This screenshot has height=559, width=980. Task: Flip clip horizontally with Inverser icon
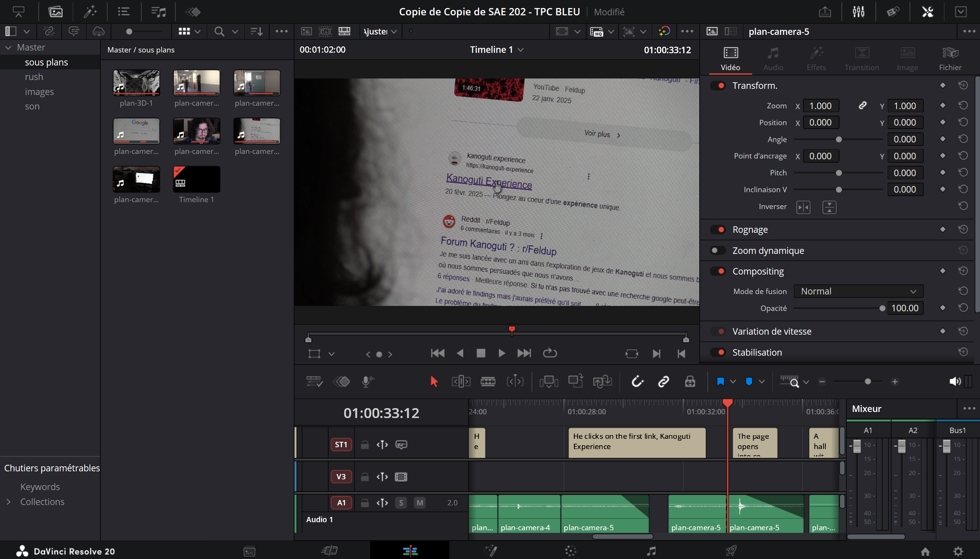(x=803, y=207)
